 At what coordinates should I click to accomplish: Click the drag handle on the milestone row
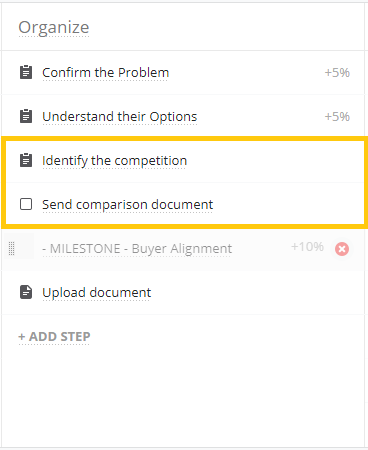[11, 248]
